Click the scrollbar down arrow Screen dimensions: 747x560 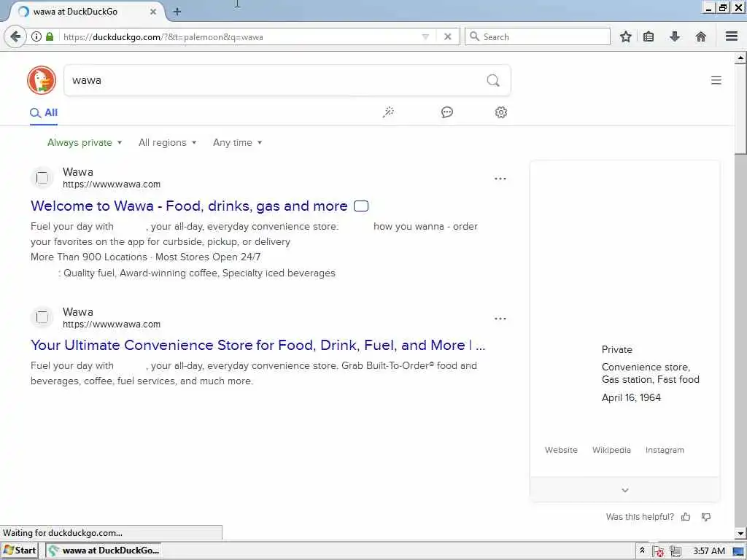coord(740,533)
